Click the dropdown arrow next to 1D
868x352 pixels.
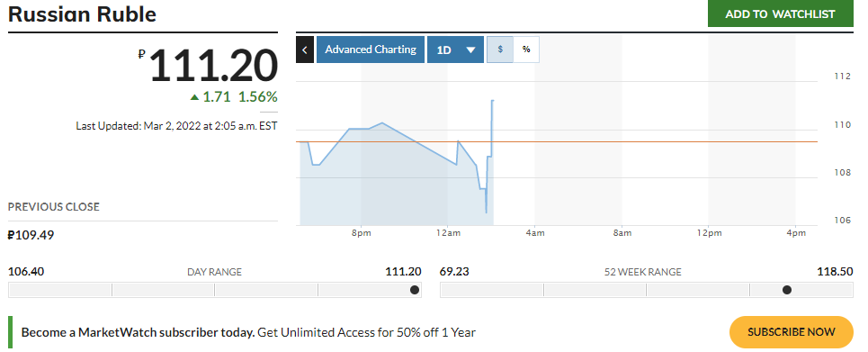click(x=471, y=50)
